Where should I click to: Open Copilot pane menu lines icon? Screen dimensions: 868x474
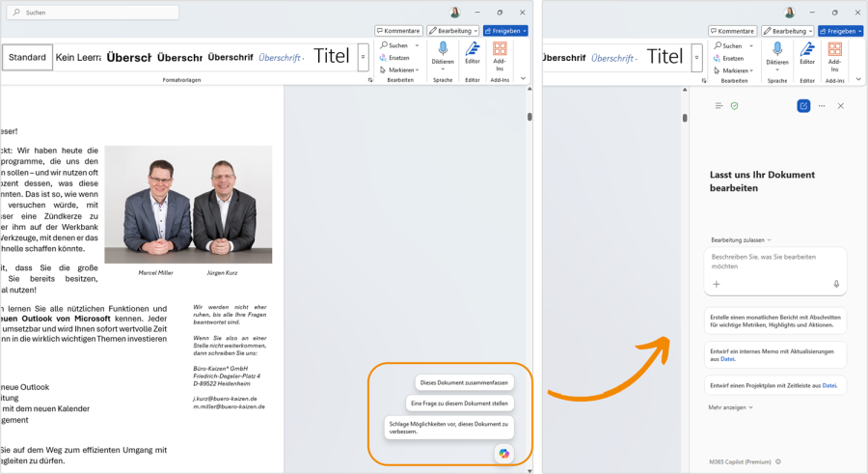tap(719, 106)
